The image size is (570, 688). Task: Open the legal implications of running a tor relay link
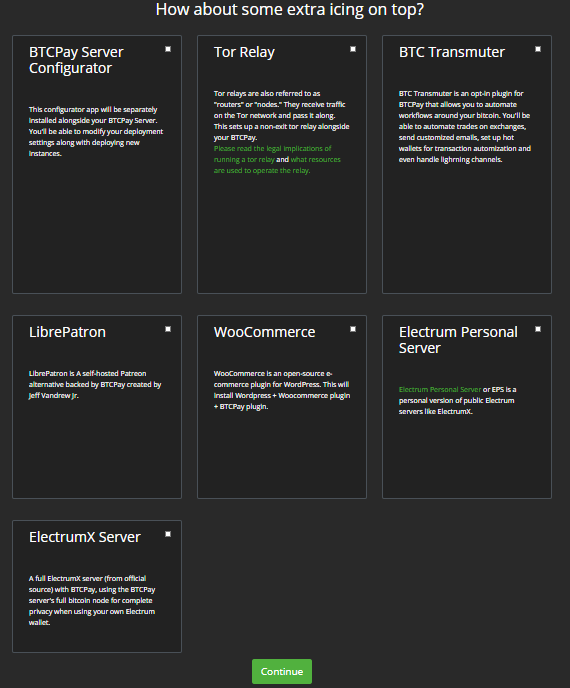click(272, 154)
